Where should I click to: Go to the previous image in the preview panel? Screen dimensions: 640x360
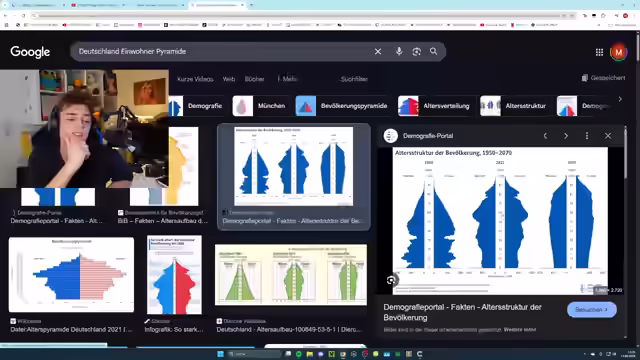(545, 136)
